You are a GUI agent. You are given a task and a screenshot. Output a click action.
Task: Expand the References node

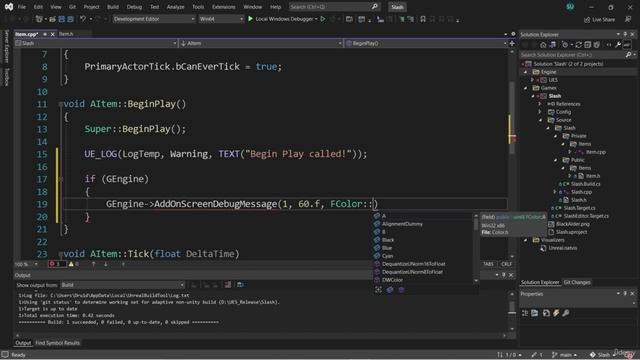[540, 104]
